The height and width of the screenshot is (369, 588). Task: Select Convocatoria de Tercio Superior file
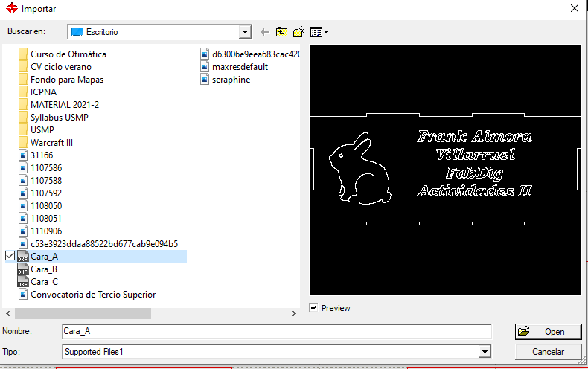click(87, 295)
